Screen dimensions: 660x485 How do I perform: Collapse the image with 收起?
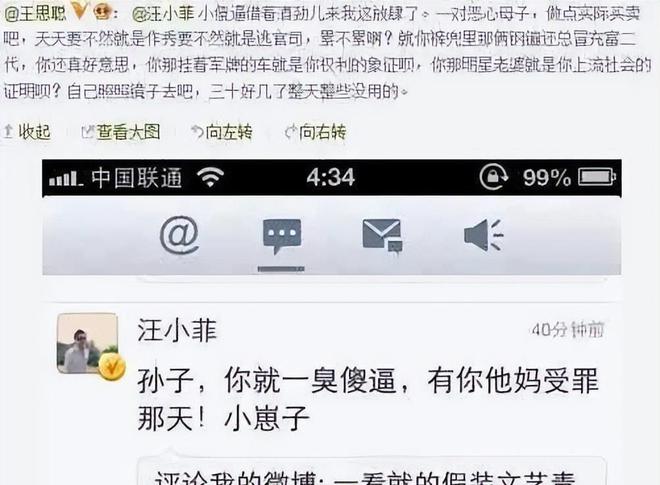27,132
